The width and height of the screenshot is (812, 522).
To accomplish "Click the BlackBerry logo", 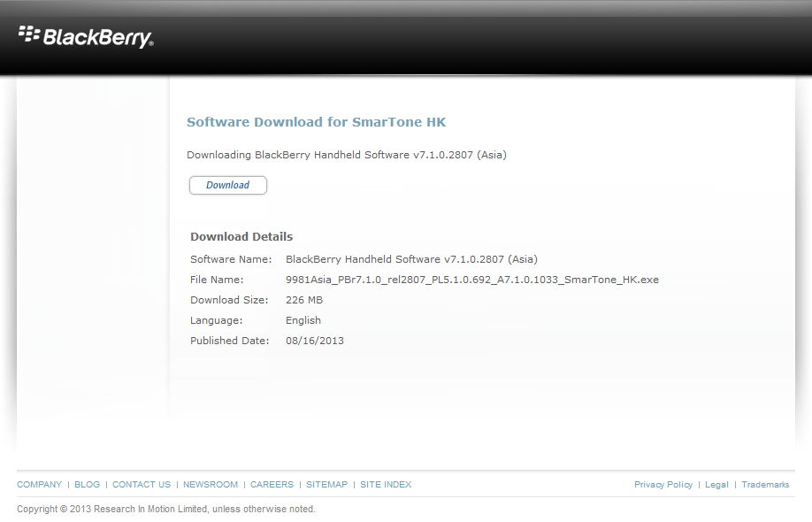I will 86,37.
